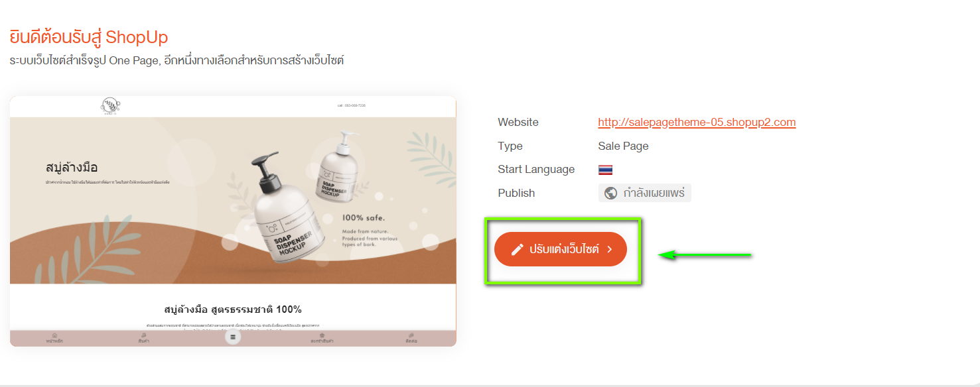The width and height of the screenshot is (980, 387).
Task: Click the round hamburger menu icon in the preview
Action: tap(232, 337)
